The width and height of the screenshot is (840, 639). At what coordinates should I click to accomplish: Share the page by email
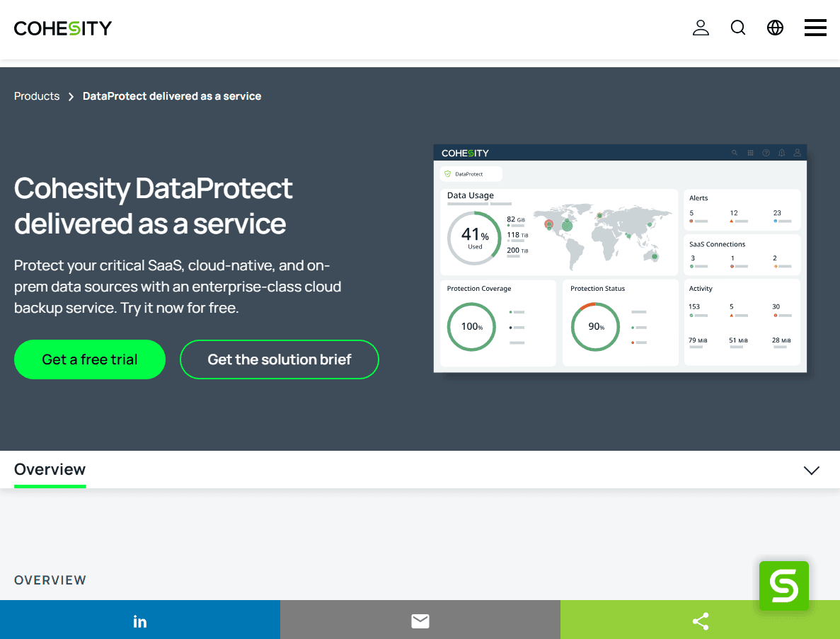(420, 620)
